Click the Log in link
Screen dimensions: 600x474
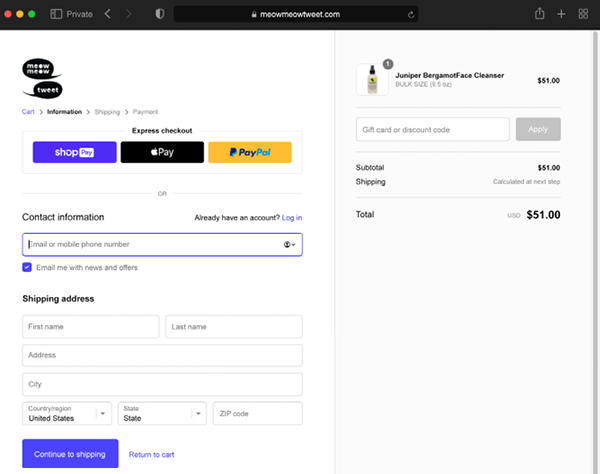tap(292, 218)
